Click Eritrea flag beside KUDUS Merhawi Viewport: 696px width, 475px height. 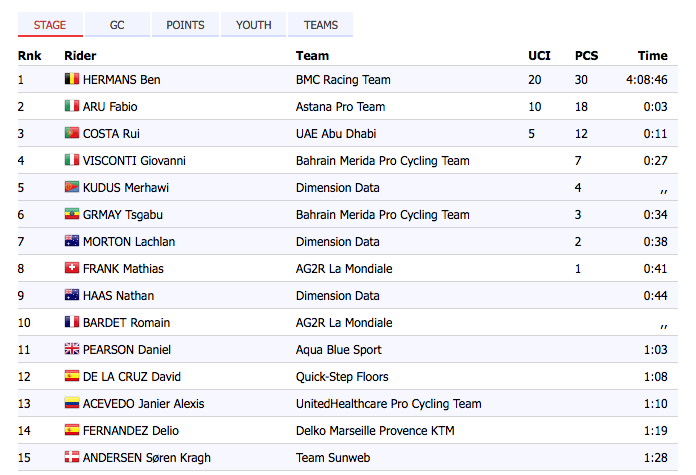pos(71,187)
